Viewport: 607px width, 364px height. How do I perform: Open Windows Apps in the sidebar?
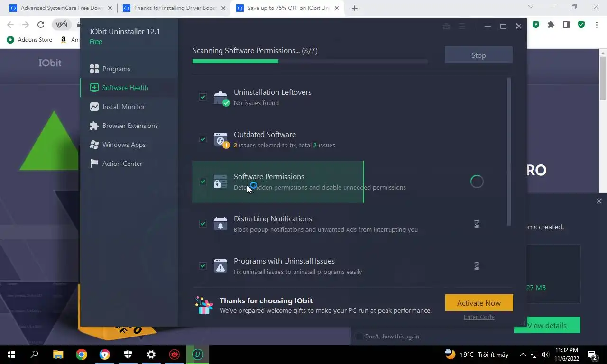tap(129, 145)
